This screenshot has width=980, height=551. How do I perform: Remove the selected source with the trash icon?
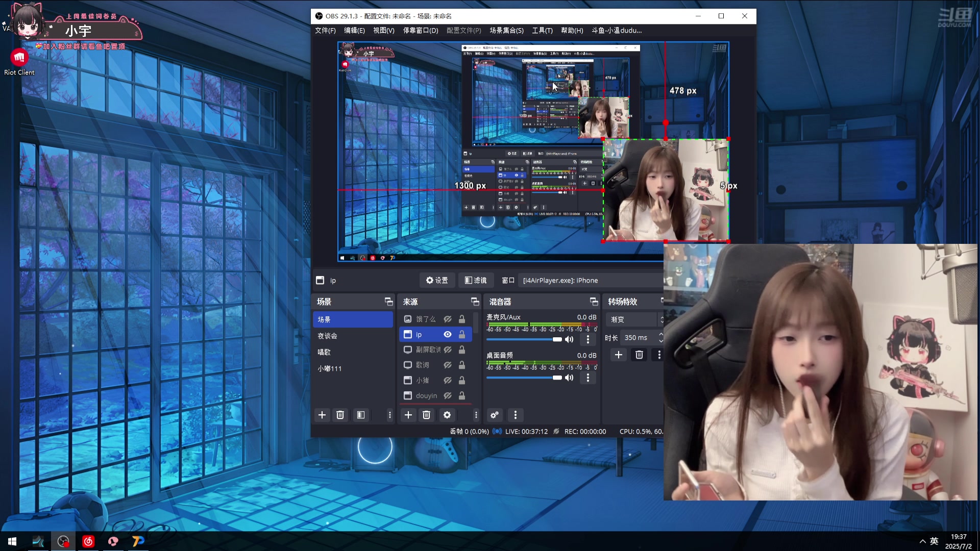(x=427, y=415)
